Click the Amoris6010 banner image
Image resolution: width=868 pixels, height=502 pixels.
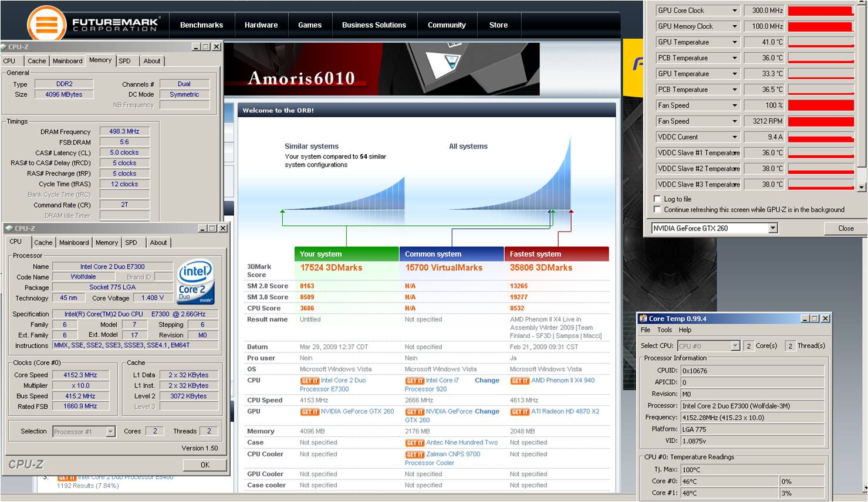pos(382,69)
